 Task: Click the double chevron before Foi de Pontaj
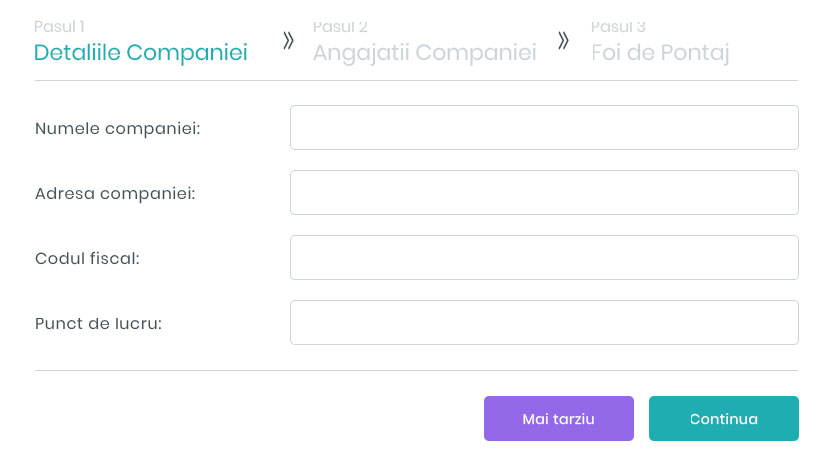pos(564,41)
